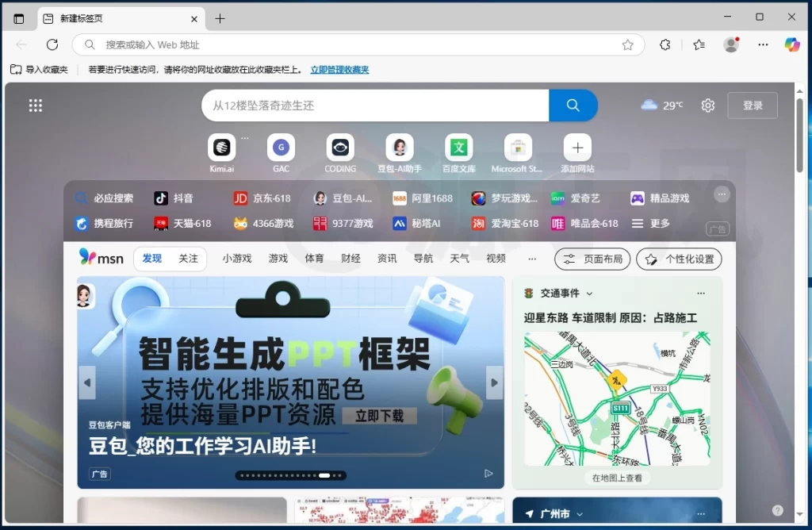The image size is (812, 530).
Task: Open 秘塔AI quick link
Action: (x=416, y=223)
